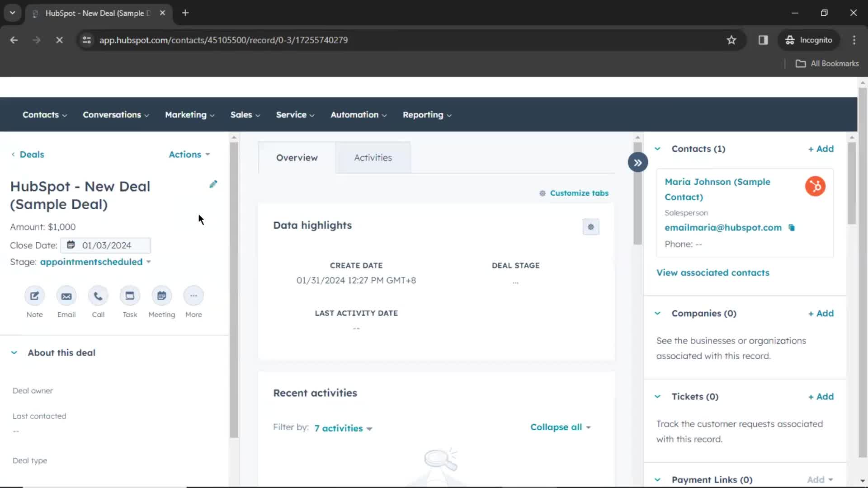Open the More actions ellipsis icon

click(193, 296)
